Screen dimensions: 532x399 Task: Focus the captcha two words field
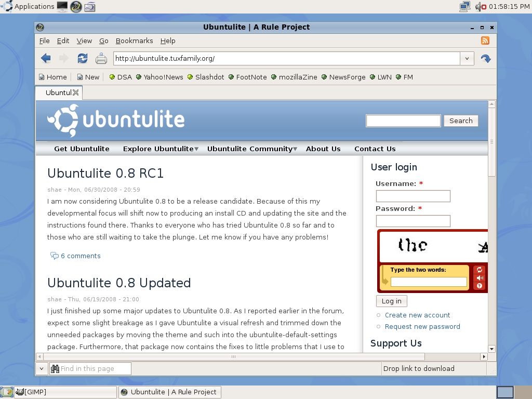(429, 282)
